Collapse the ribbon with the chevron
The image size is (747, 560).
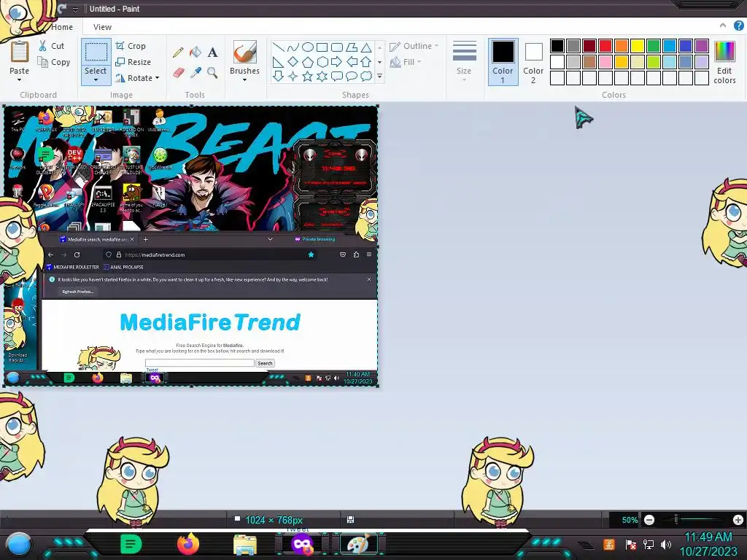723,26
